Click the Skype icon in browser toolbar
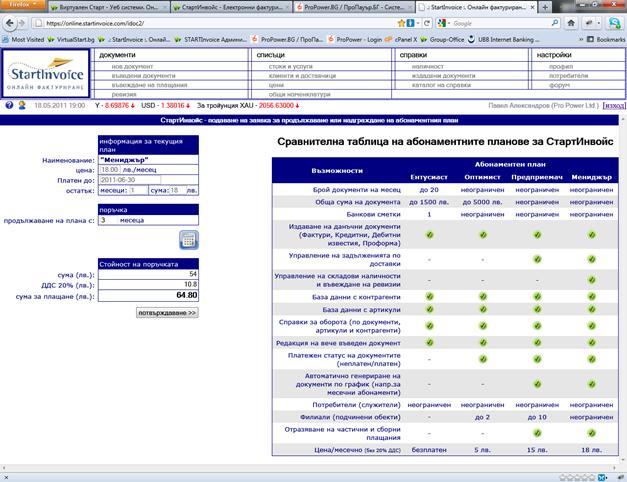627x482 pixels. coord(615,24)
